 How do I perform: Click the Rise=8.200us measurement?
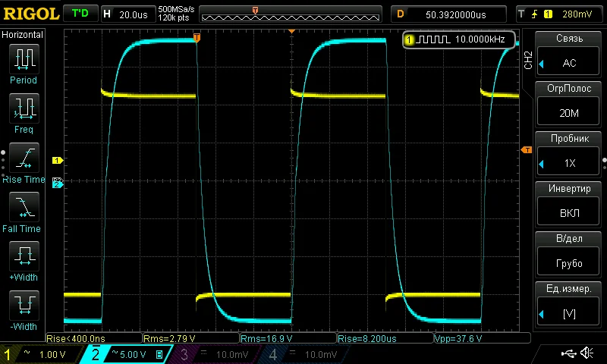(367, 338)
